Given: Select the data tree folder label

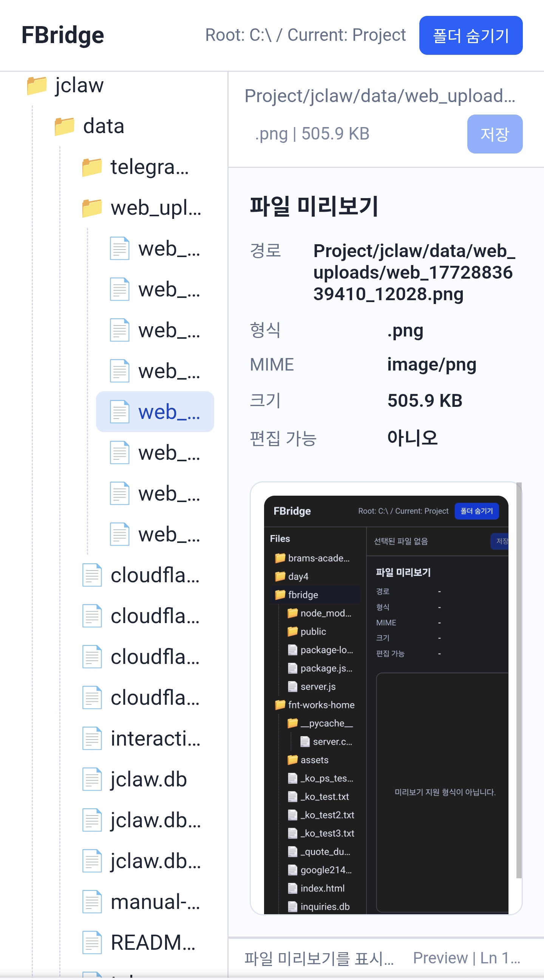Looking at the screenshot, I should 104,126.
